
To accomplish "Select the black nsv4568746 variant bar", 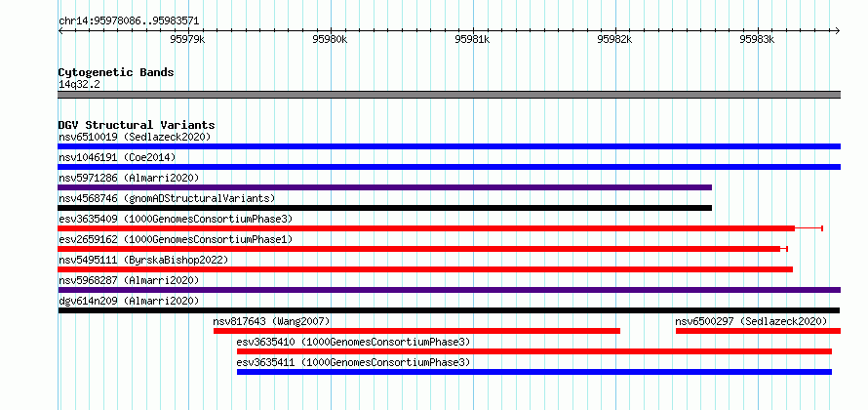I will (x=384, y=208).
